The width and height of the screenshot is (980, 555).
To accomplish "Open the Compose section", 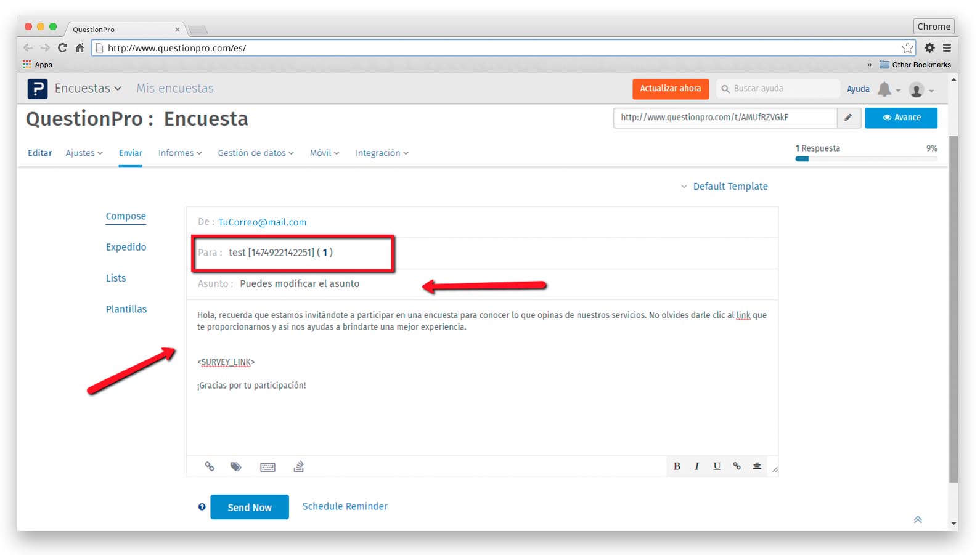I will (x=126, y=216).
